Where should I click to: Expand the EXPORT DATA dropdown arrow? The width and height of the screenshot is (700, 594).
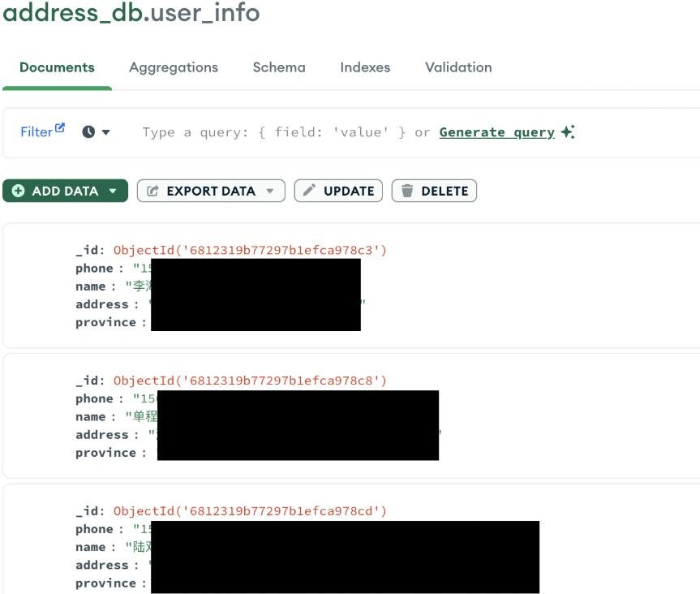(270, 192)
